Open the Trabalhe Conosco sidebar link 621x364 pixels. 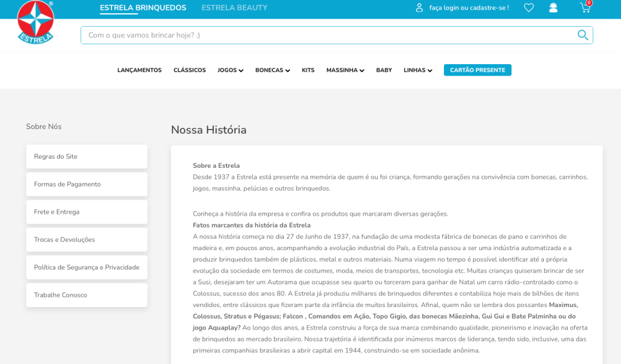pos(87,295)
